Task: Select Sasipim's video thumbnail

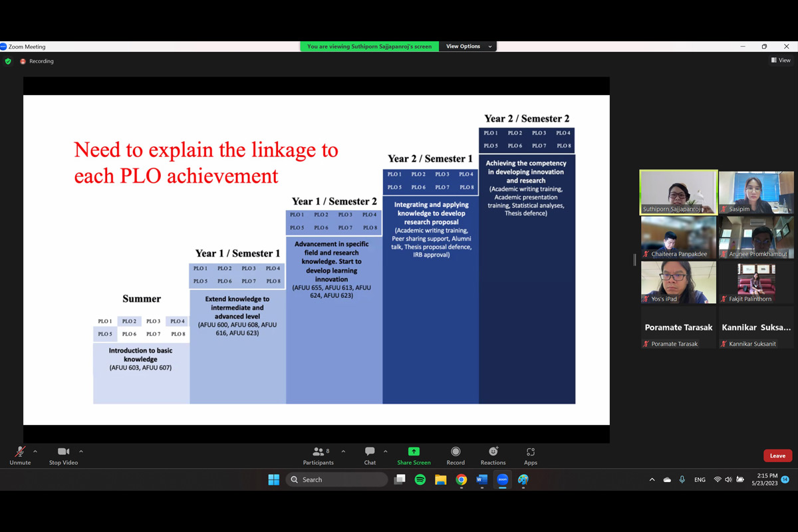Action: pyautogui.click(x=756, y=192)
